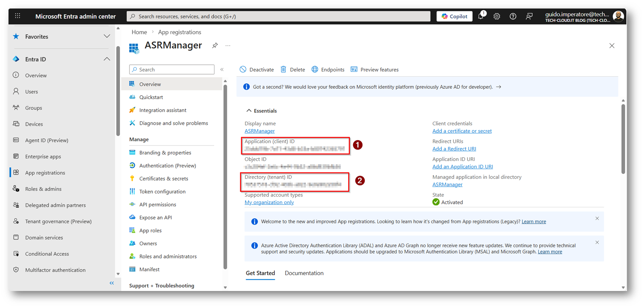Open help question mark icon
The height and width of the screenshot is (308, 644).
513,16
